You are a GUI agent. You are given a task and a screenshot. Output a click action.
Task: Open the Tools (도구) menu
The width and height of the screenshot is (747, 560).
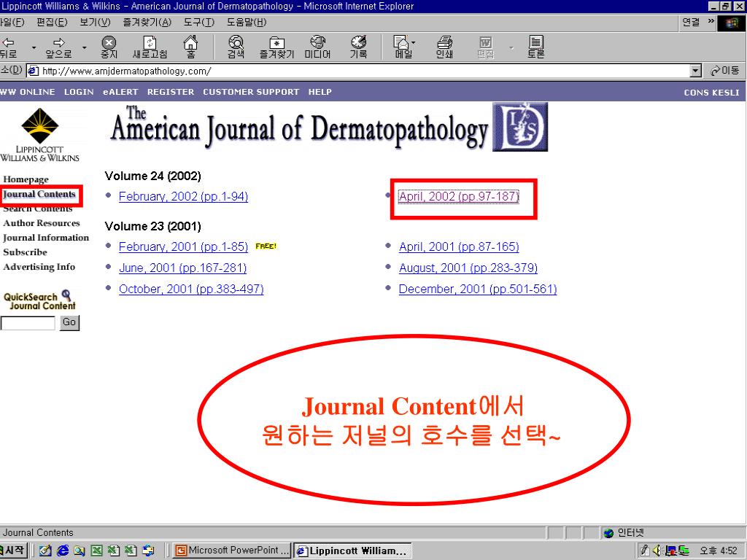(199, 23)
